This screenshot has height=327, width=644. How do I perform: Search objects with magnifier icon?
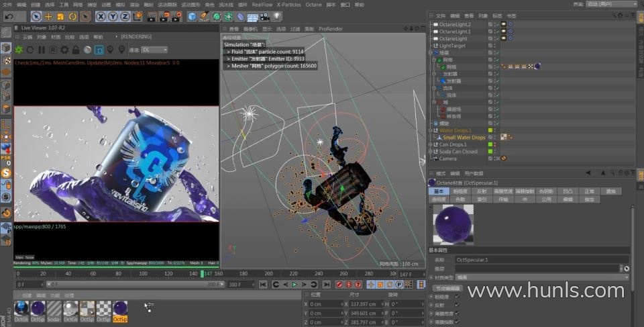[614, 15]
